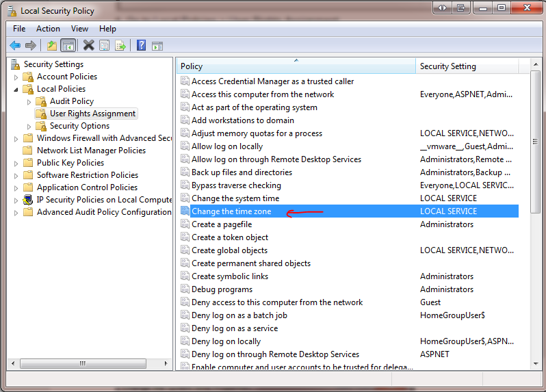Expand the Public Key Policies arrow
546x392 pixels.
coord(16,164)
